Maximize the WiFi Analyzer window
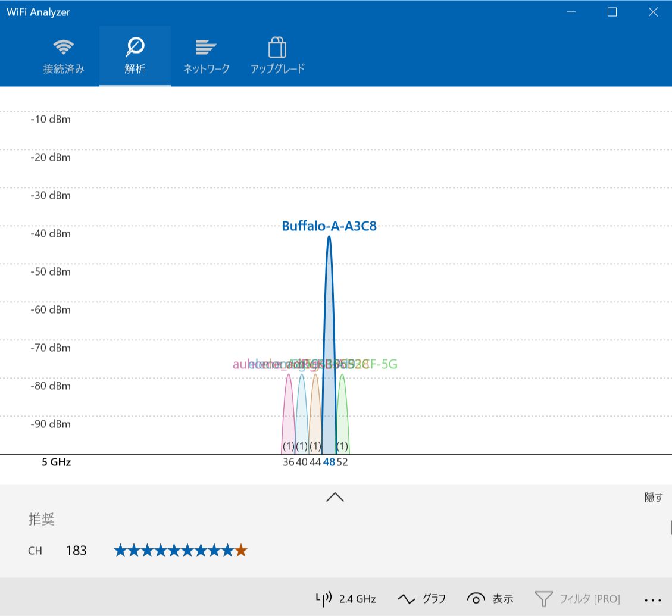This screenshot has height=616, width=672. pos(612,12)
